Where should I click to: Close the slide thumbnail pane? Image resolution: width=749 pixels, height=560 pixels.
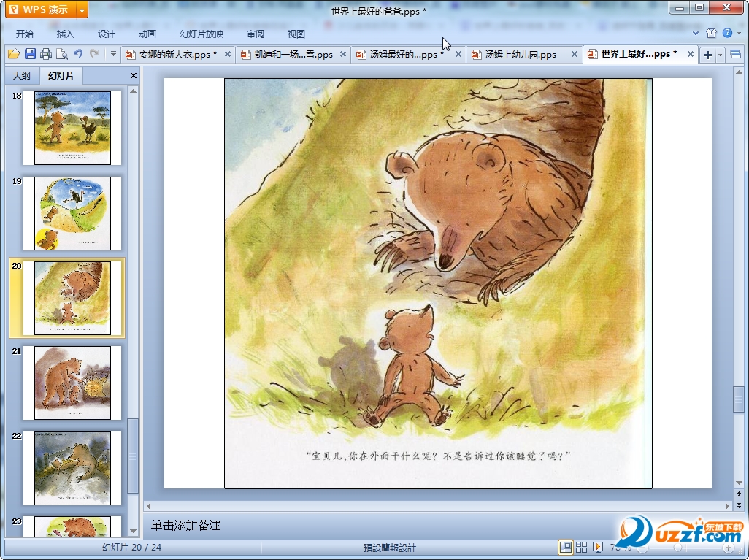[x=134, y=75]
